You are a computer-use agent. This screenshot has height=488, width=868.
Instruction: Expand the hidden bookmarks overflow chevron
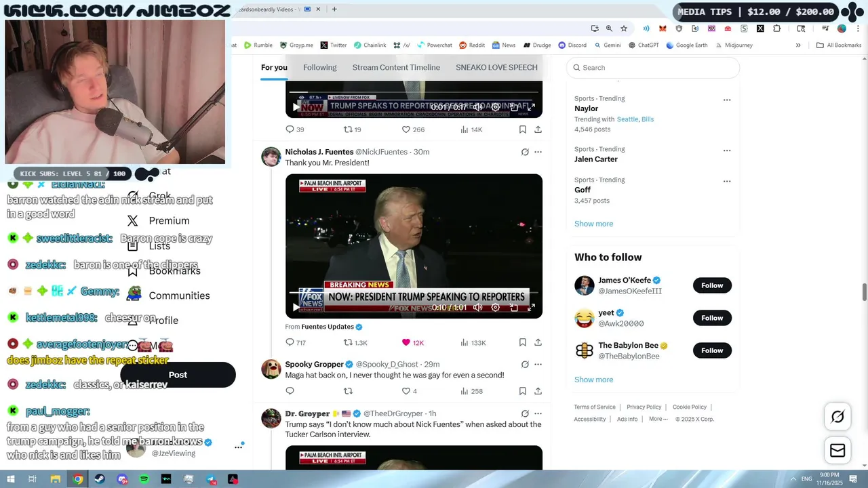[798, 45]
